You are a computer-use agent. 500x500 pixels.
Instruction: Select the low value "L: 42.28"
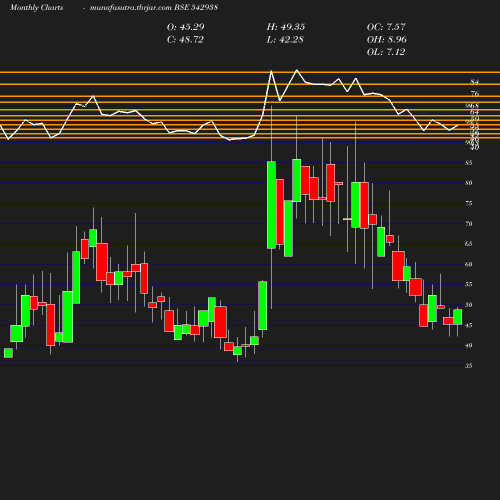click(x=285, y=40)
